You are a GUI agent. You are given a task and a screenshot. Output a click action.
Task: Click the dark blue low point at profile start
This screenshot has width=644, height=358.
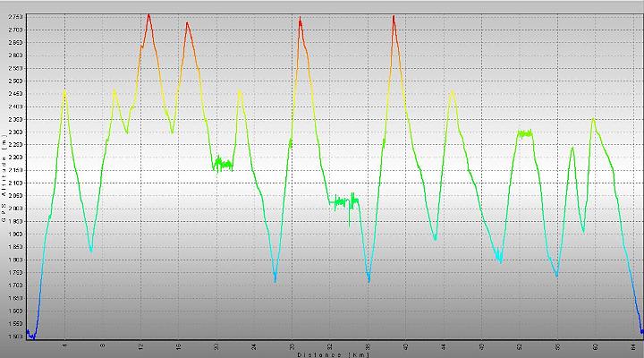pyautogui.click(x=32, y=337)
